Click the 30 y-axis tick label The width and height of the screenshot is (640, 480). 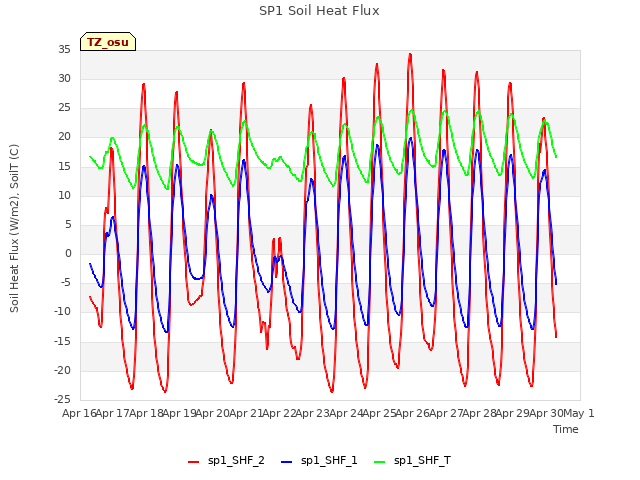64,78
